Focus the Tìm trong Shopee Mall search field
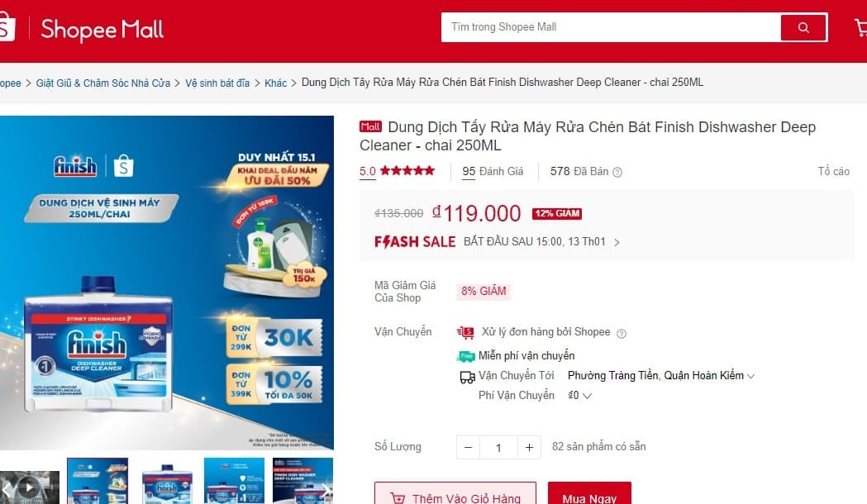The height and width of the screenshot is (504, 867). coord(611,27)
